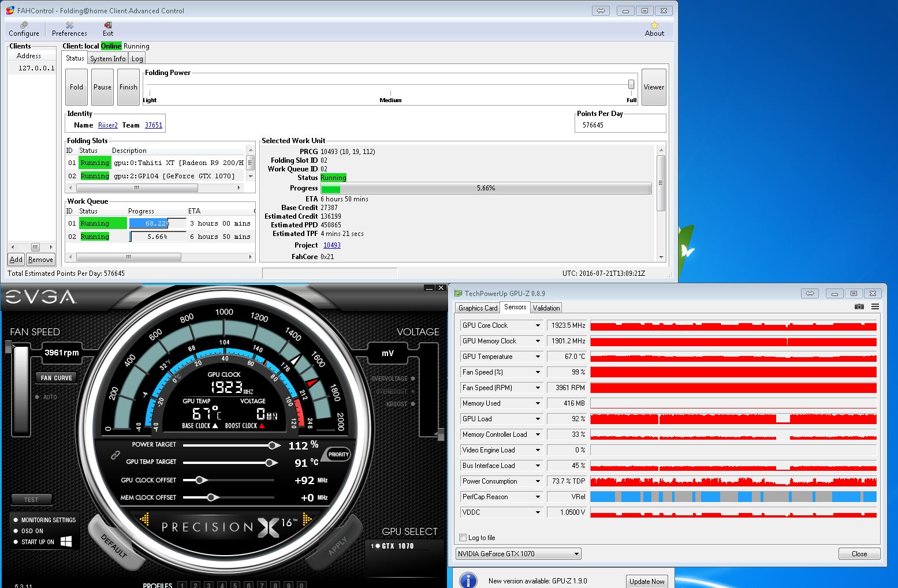Screen dimensions: 898x588
Task: Click the Finish button
Action: coord(128,87)
